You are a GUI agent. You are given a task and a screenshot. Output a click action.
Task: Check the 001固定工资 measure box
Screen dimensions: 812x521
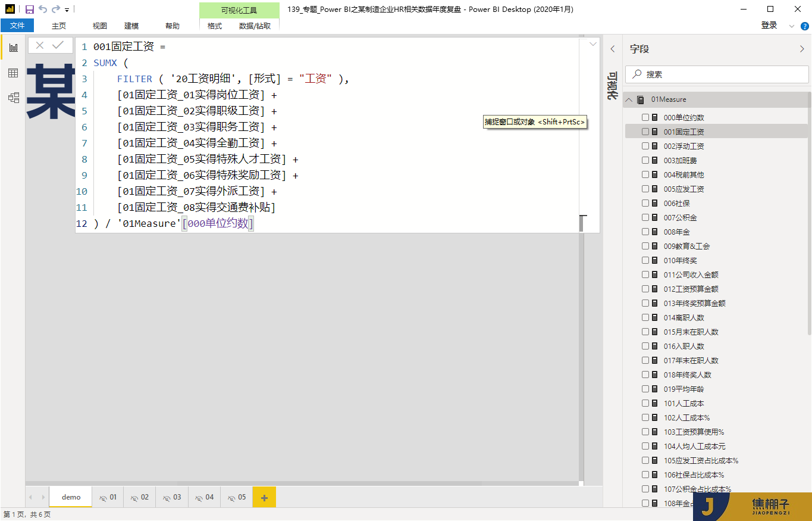pos(645,132)
